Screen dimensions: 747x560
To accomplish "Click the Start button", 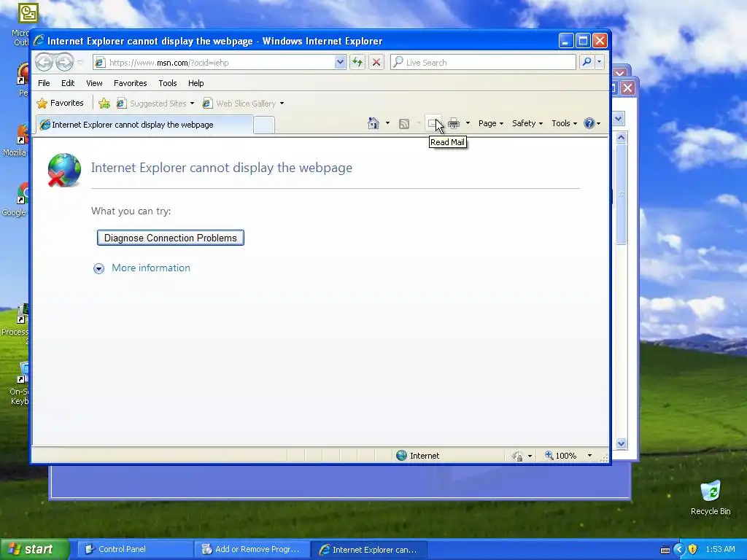I will click(x=34, y=550).
